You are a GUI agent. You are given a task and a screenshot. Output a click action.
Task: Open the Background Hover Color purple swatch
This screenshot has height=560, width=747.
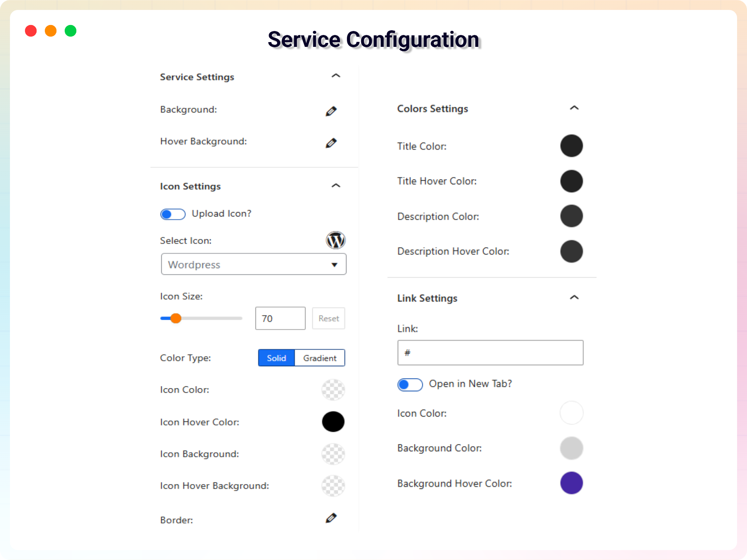(571, 483)
